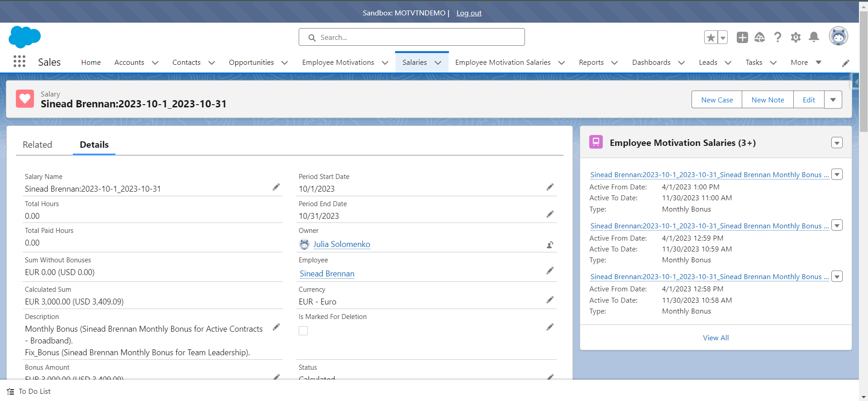The height and width of the screenshot is (401, 868).
Task: Open the Help question mark
Action: [x=777, y=37]
